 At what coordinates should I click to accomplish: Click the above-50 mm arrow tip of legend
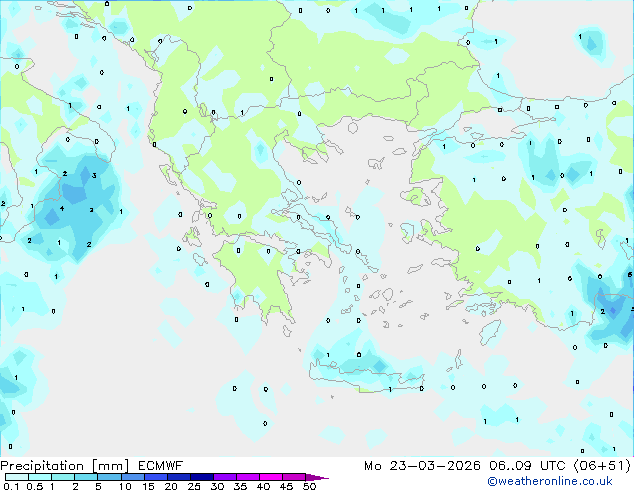point(317,477)
